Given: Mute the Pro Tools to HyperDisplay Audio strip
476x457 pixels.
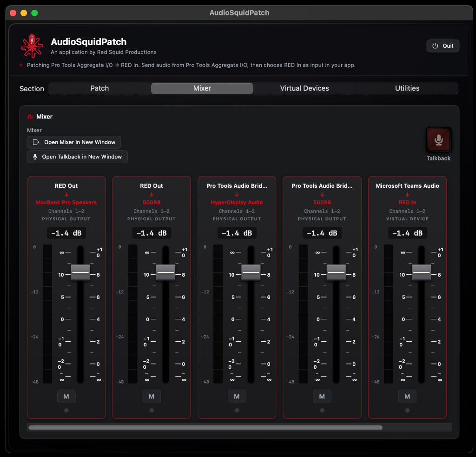Looking at the screenshot, I should (237, 396).
